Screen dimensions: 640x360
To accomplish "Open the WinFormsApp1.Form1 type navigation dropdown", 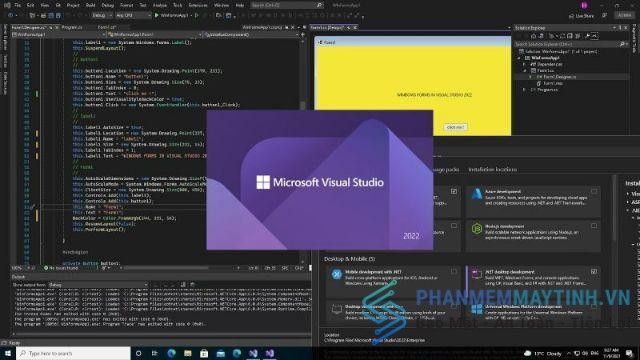I will pyautogui.click(x=154, y=35).
